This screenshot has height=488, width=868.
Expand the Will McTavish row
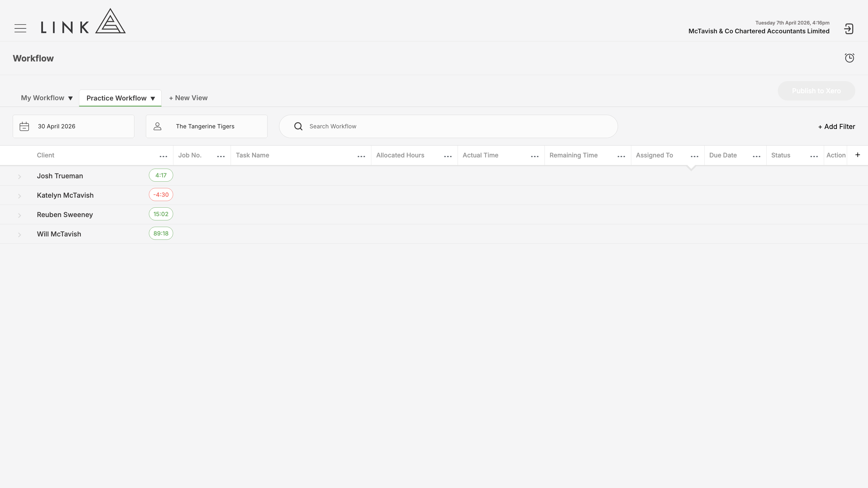coord(20,235)
